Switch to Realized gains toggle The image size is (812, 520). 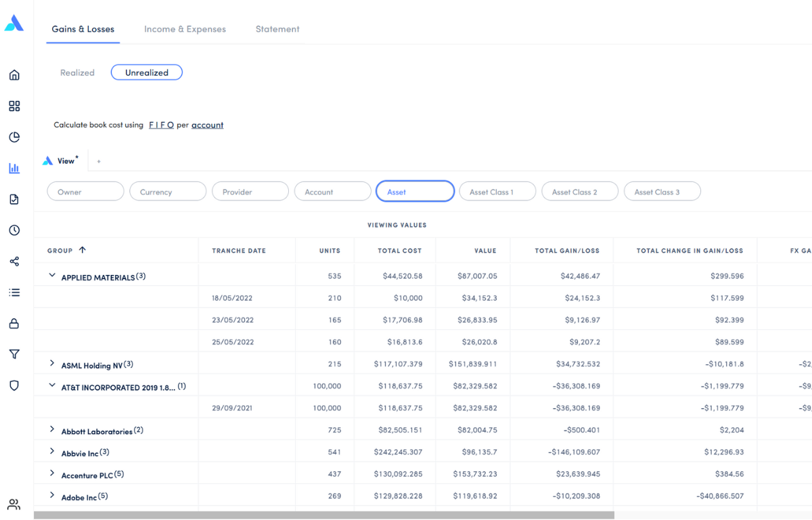(x=77, y=72)
